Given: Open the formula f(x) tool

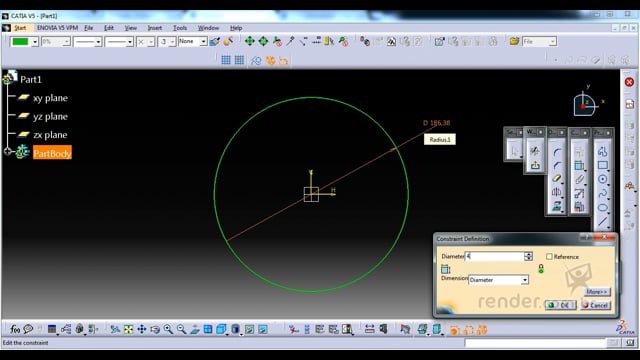Looking at the screenshot, I should tap(15, 329).
